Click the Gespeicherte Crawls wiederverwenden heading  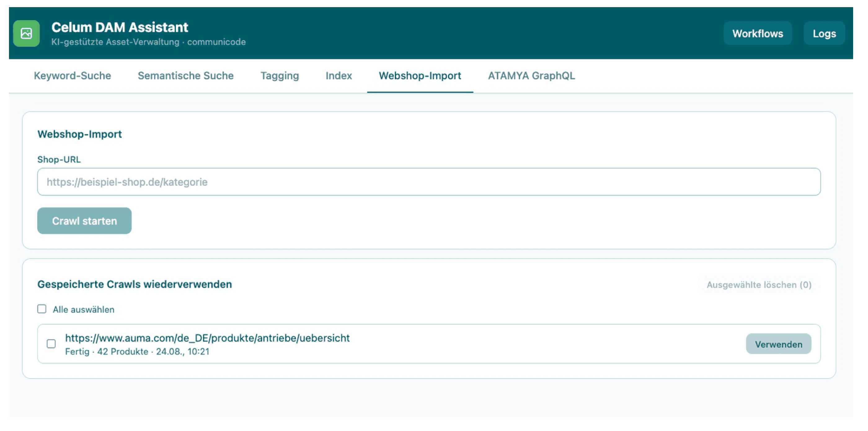(135, 284)
